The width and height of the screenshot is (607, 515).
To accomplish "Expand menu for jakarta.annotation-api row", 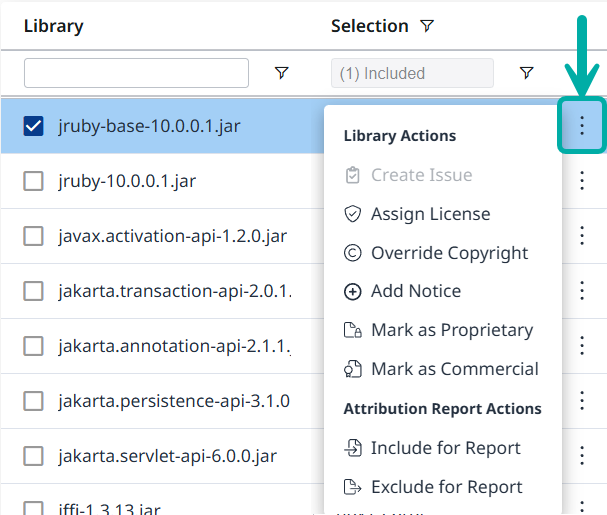I will (x=581, y=346).
